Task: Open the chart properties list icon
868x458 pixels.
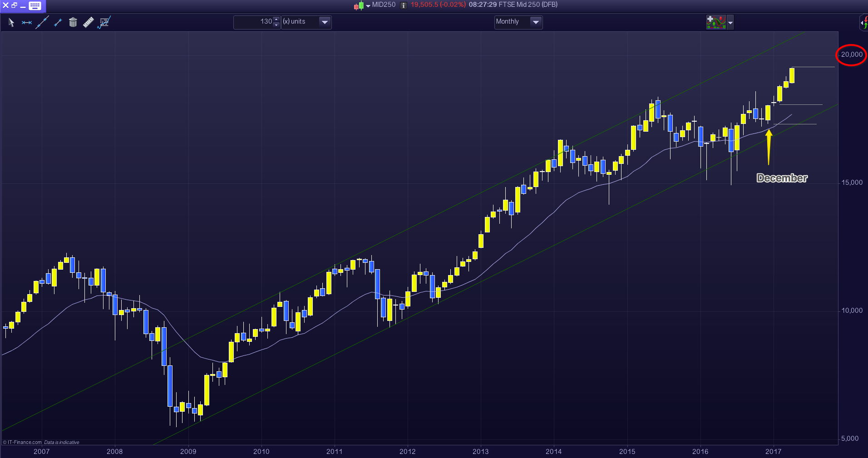Action: (x=104, y=22)
